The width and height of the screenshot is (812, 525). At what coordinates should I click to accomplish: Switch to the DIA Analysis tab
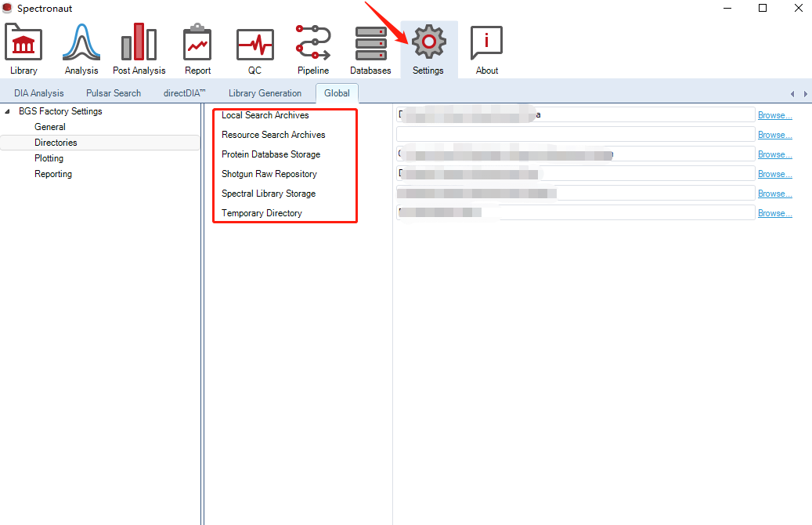click(39, 93)
